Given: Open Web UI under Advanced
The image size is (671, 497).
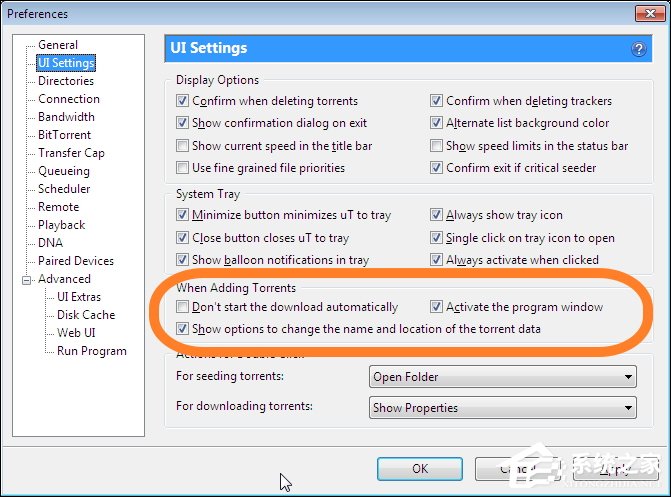Looking at the screenshot, I should point(76,333).
